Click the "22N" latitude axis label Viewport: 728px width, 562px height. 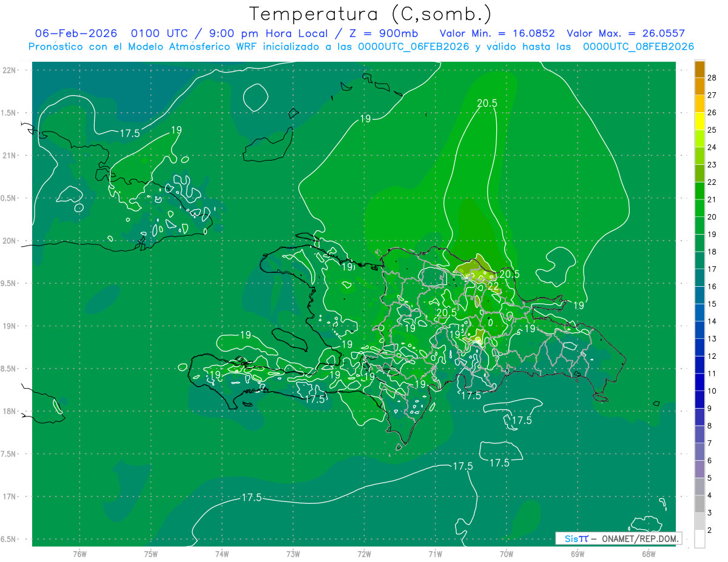point(10,70)
